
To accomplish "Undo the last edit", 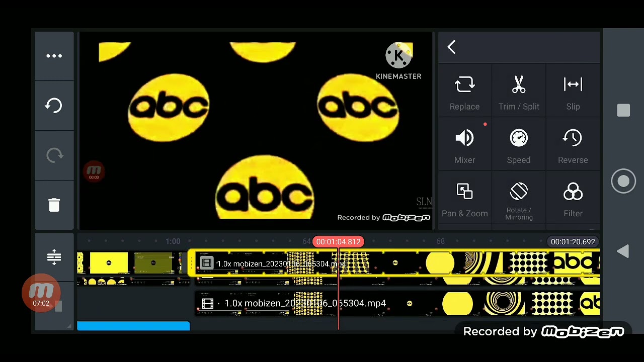I will point(54,105).
